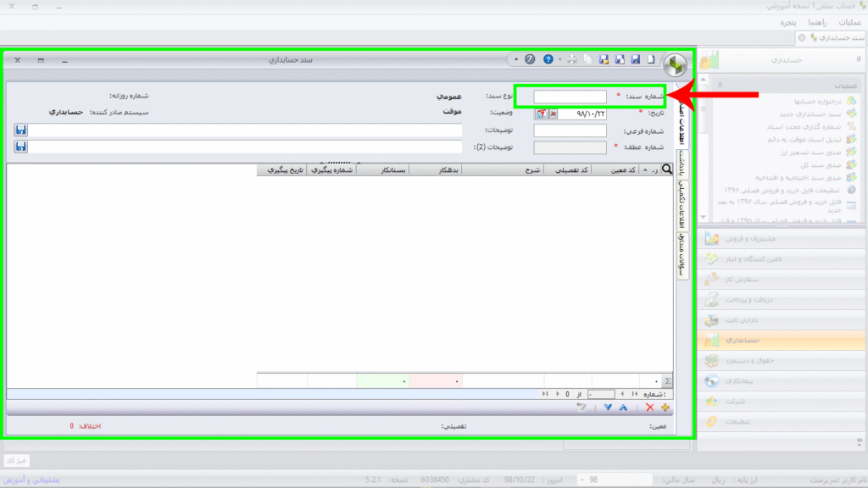Open صدور سند تسعير ارز in the sidebar

tap(811, 152)
